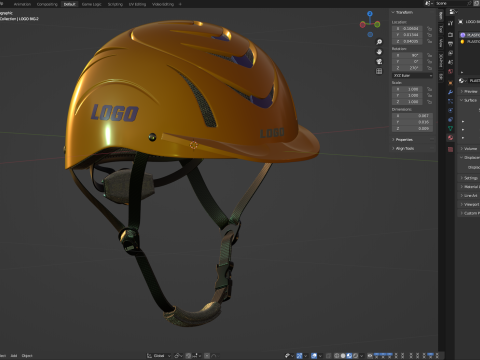Open the Scripting workspace tab

(x=115, y=4)
